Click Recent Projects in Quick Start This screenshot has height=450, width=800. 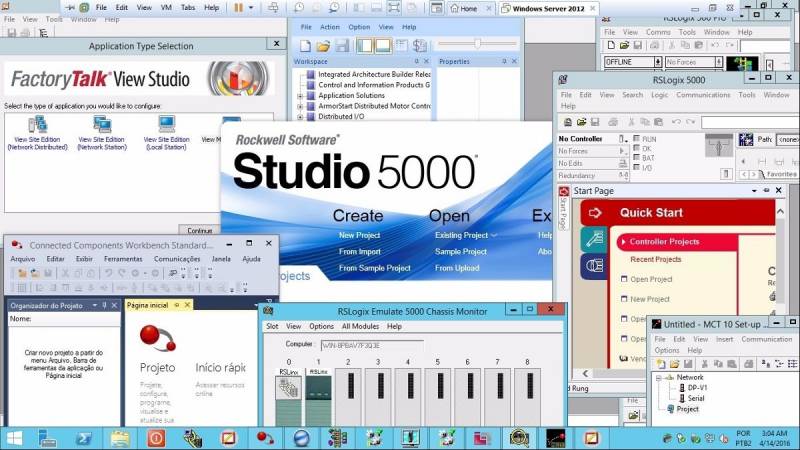click(656, 259)
